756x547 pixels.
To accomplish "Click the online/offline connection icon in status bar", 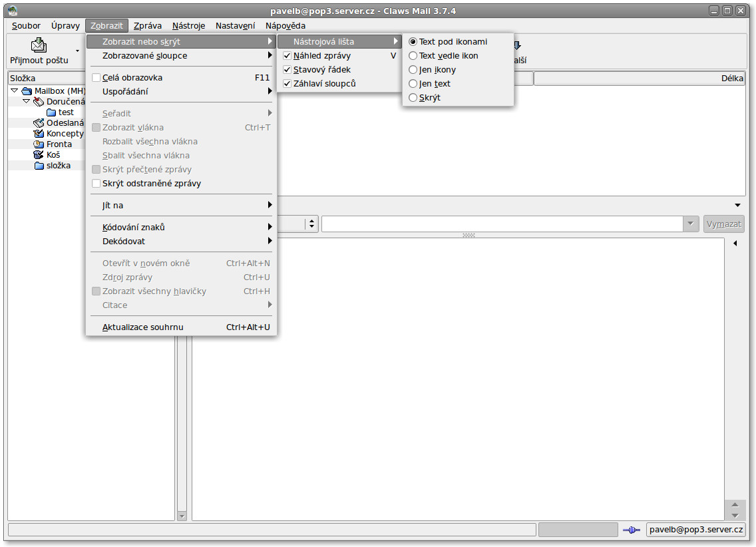I will (631, 530).
